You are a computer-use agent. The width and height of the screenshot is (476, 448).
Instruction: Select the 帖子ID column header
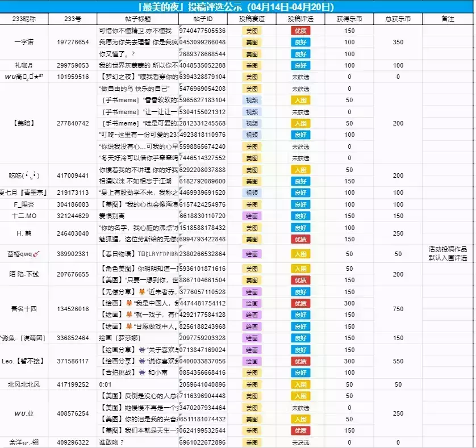202,19
